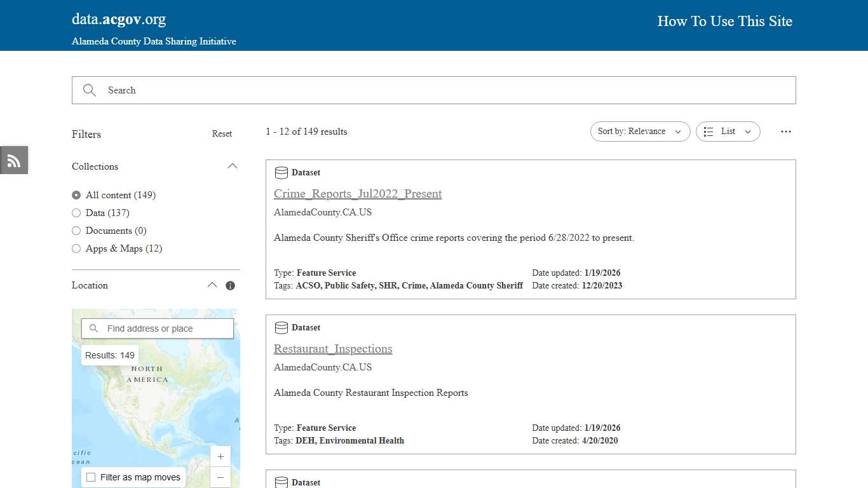
Task: Open the Sort by: Relevance dropdown
Action: [x=639, y=132]
